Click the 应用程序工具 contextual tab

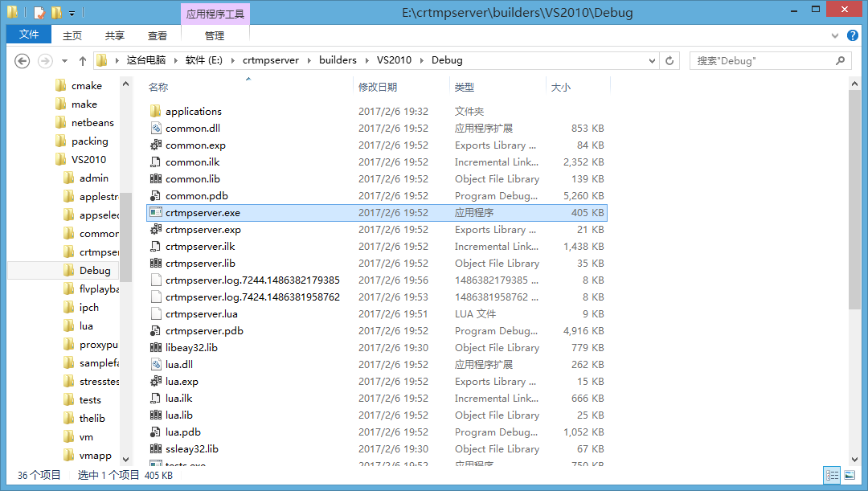215,14
